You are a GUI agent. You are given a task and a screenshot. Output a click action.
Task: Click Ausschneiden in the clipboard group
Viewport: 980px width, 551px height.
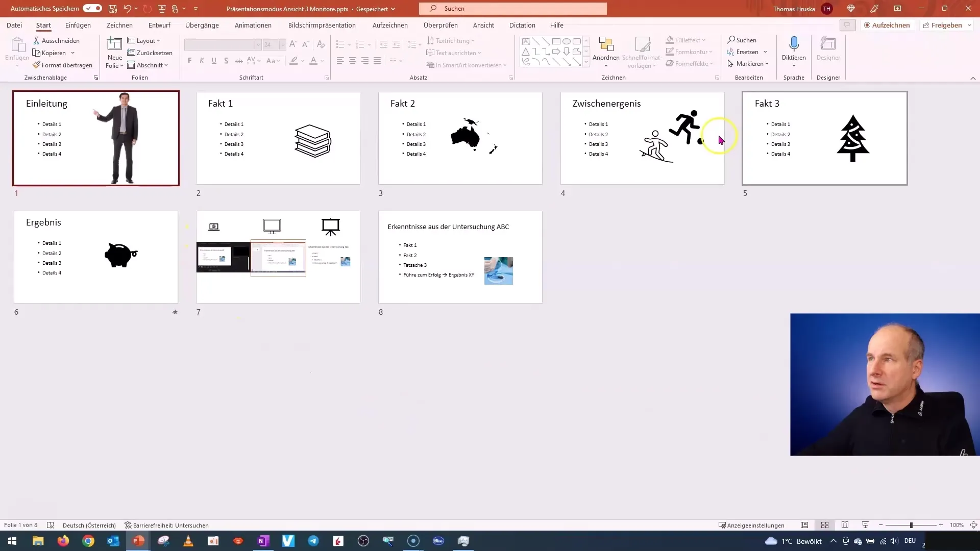(57, 40)
